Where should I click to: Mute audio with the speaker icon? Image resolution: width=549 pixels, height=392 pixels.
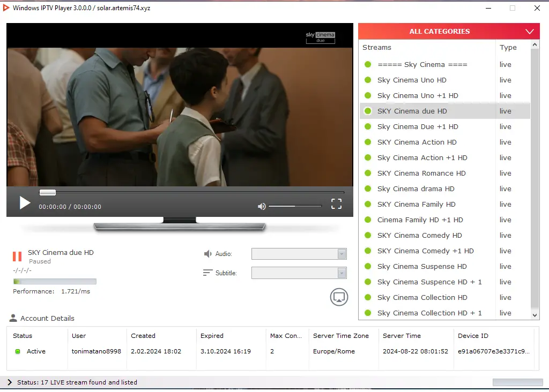click(x=262, y=206)
